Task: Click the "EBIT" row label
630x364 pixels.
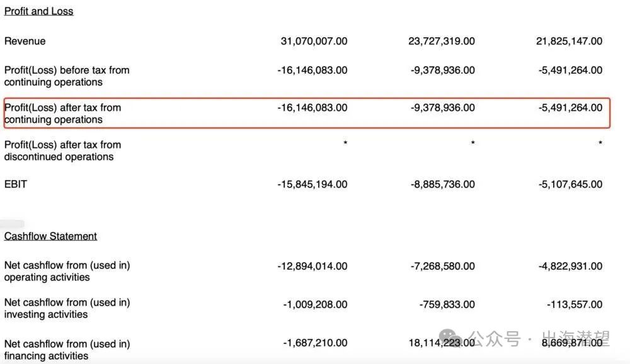Action: tap(16, 185)
